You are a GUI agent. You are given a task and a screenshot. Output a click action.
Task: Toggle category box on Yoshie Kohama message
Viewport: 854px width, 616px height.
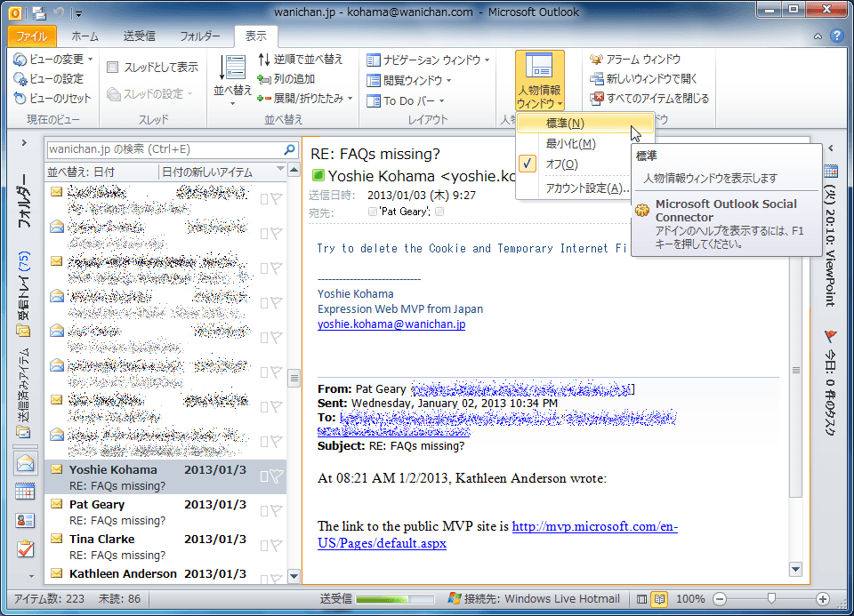(x=263, y=476)
